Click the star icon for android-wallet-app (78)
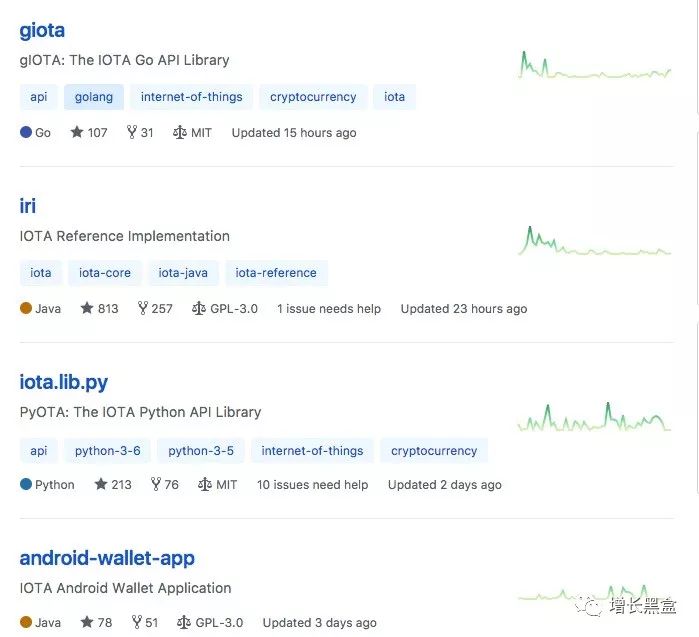Image resolution: width=699 pixels, height=637 pixels. pos(86,622)
